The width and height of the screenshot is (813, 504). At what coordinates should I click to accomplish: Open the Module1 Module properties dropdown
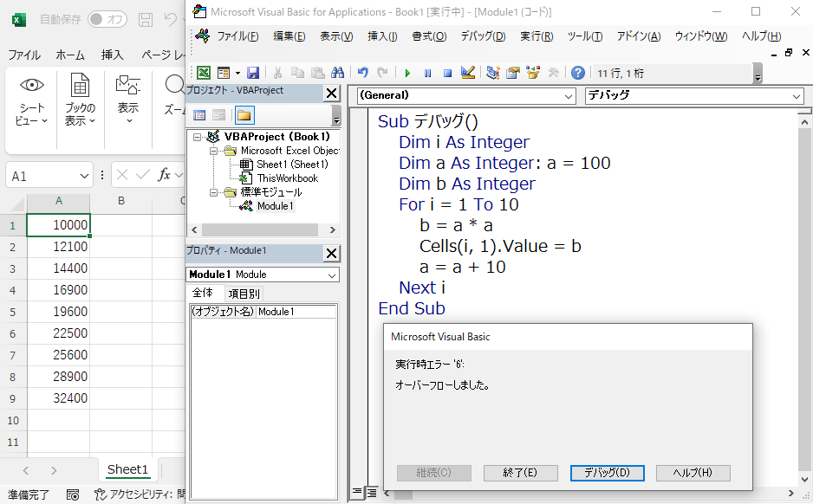click(x=332, y=275)
